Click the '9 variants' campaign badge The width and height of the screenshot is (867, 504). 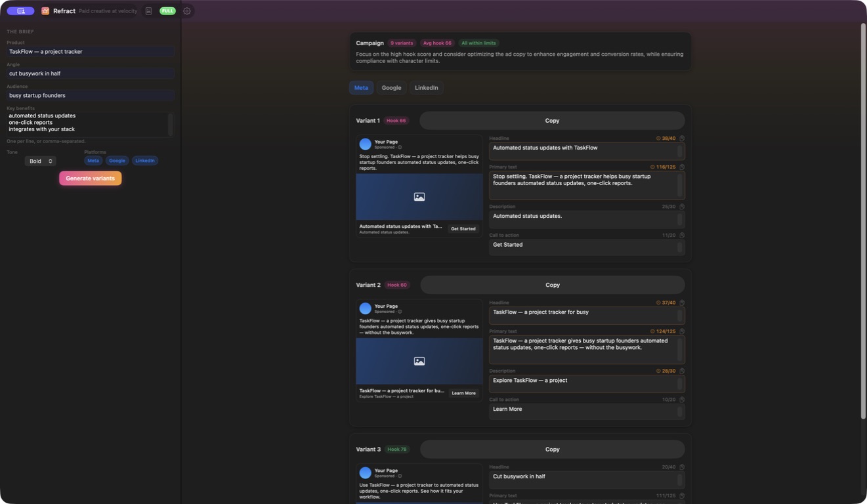click(x=402, y=43)
